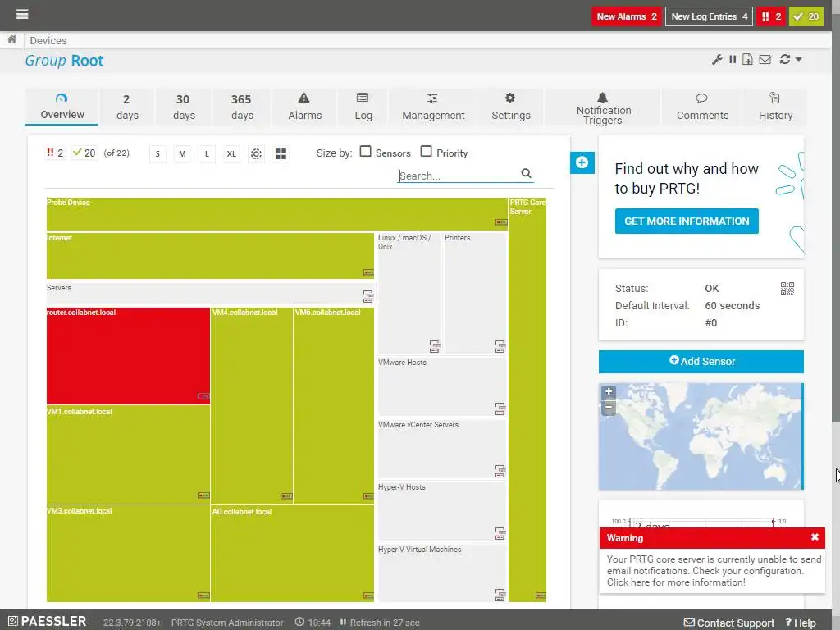
Task: Select the AD.collabnet.local tile
Action: [293, 554]
